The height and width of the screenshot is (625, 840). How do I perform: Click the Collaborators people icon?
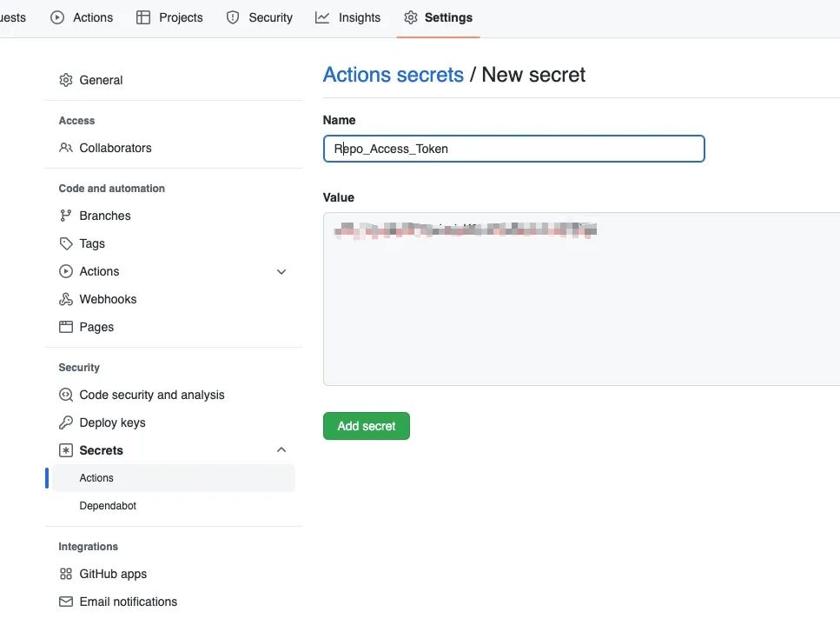(66, 148)
